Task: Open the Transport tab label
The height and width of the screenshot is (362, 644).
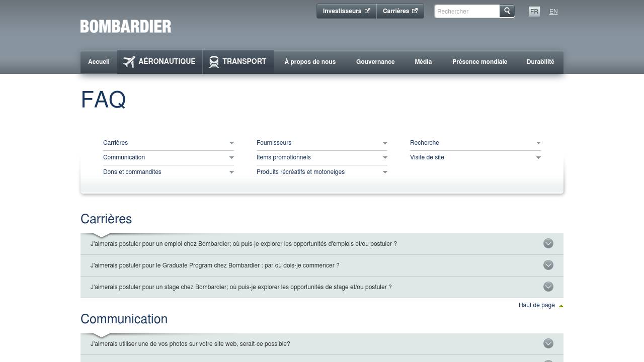Action: tap(245, 61)
